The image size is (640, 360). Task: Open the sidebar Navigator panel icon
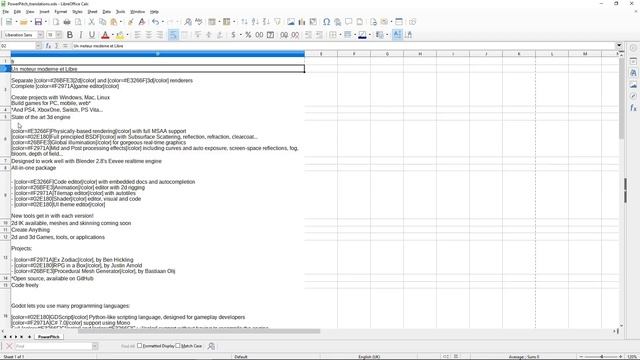633,96
